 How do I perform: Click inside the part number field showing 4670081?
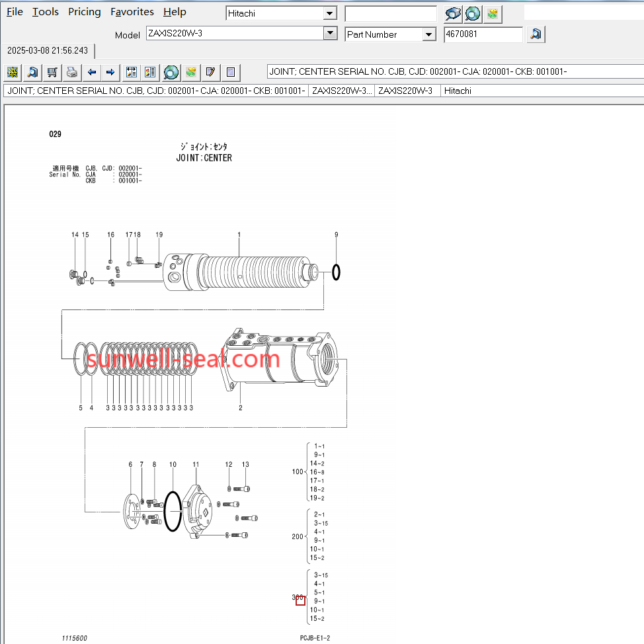click(x=483, y=34)
